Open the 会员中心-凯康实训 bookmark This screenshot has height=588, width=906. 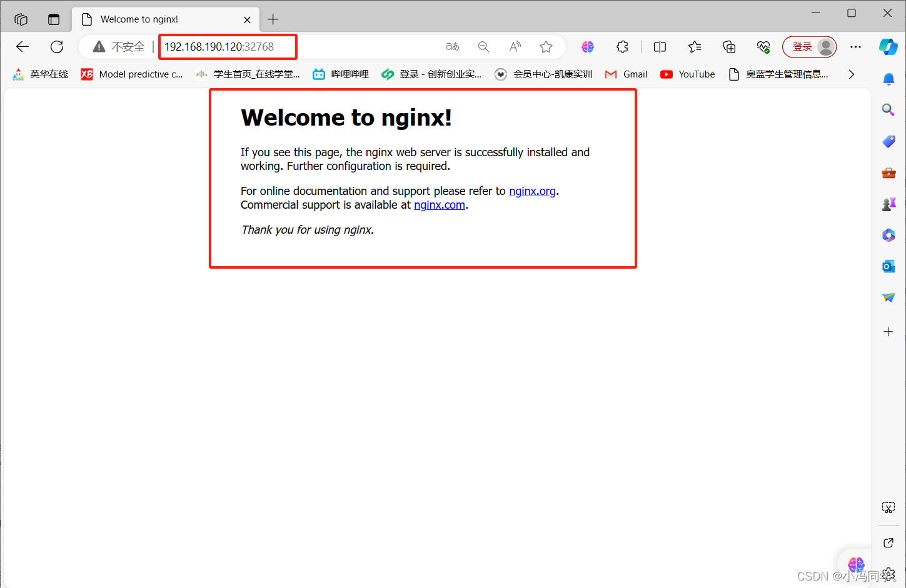click(543, 74)
